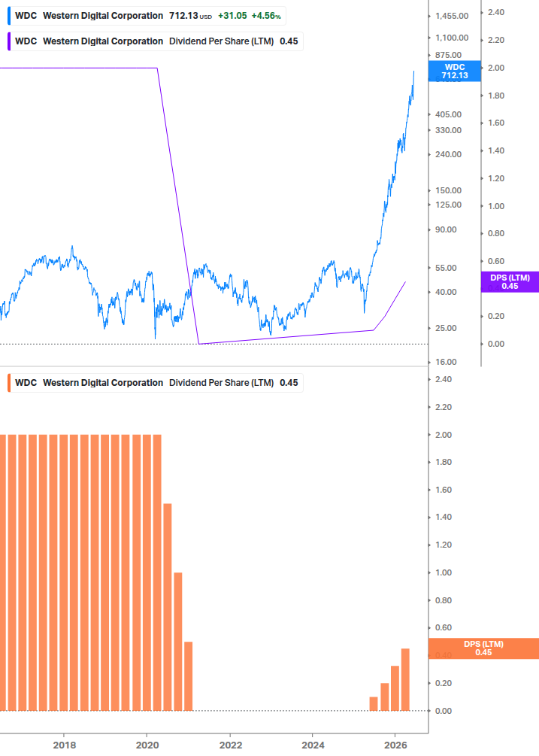Screen dimensions: 539x756
Task: Click the 1.00 label on upper DPS axis
Action: [496, 206]
